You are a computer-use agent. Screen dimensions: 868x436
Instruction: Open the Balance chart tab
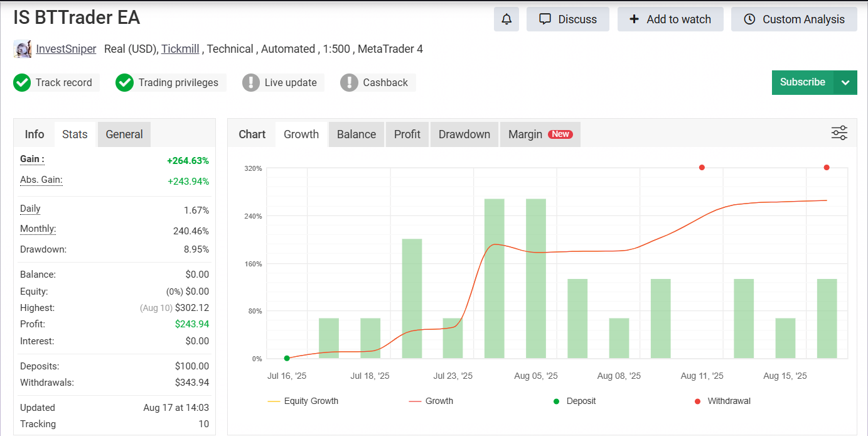click(356, 134)
